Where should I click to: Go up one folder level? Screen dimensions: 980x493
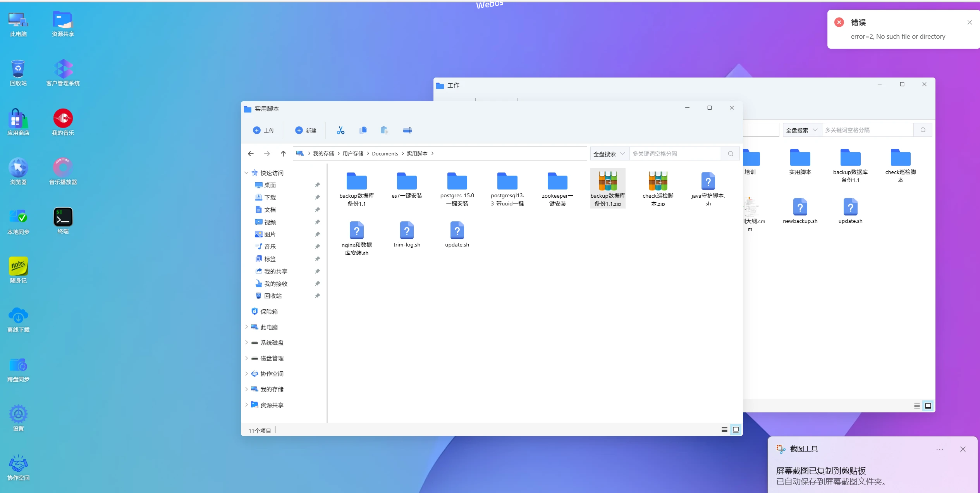283,153
